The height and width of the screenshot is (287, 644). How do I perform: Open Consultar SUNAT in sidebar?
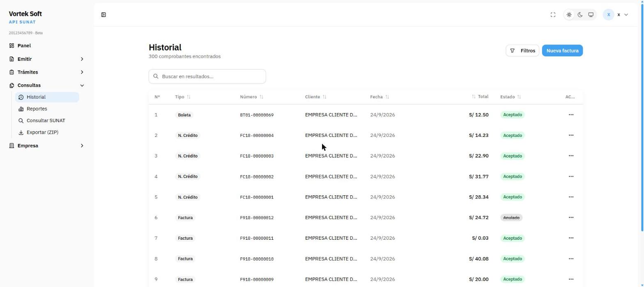point(47,120)
